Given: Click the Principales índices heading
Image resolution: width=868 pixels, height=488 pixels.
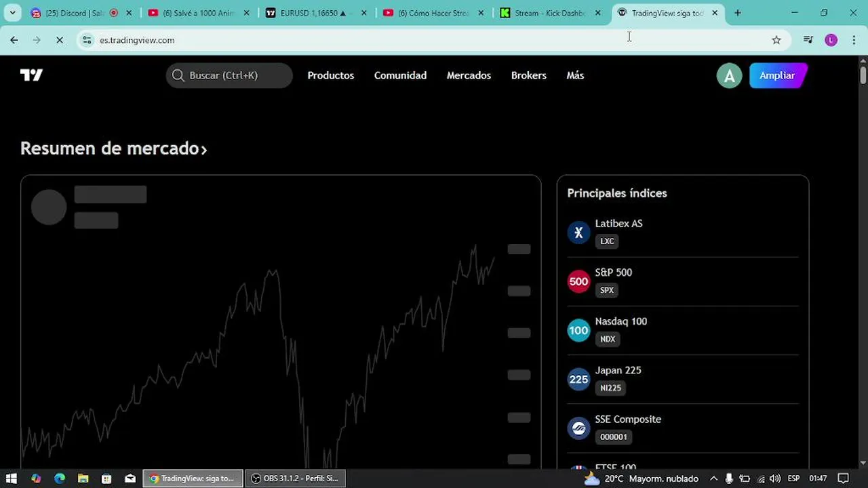Looking at the screenshot, I should [x=617, y=193].
